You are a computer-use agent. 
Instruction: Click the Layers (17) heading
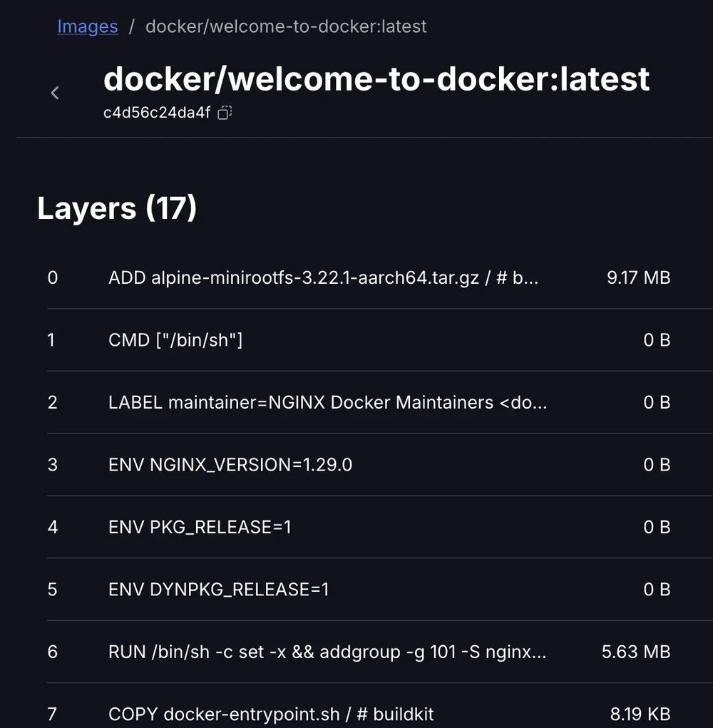click(x=117, y=208)
